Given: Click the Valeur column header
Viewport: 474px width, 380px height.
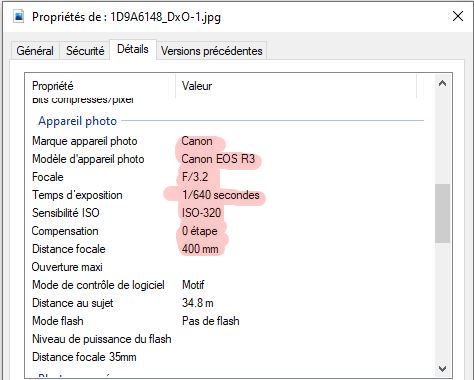Looking at the screenshot, I should coord(296,86).
